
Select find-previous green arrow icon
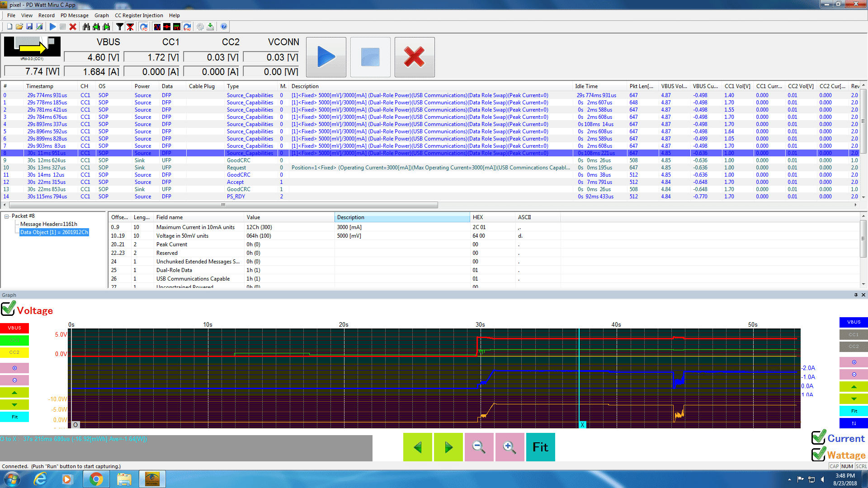click(x=96, y=27)
